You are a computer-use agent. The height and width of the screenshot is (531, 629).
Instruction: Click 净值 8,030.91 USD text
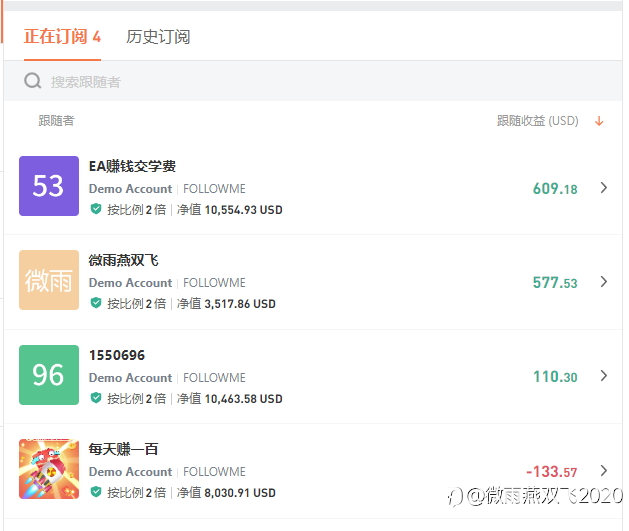(x=226, y=492)
